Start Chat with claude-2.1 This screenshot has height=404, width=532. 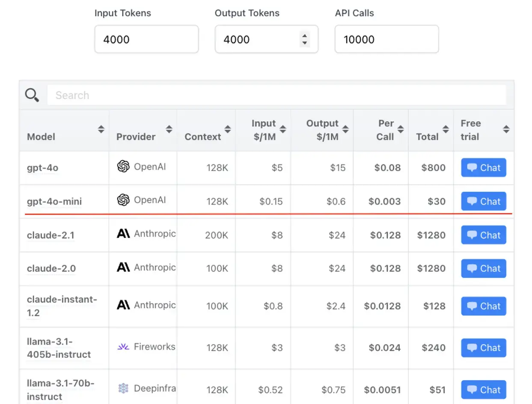pos(484,235)
